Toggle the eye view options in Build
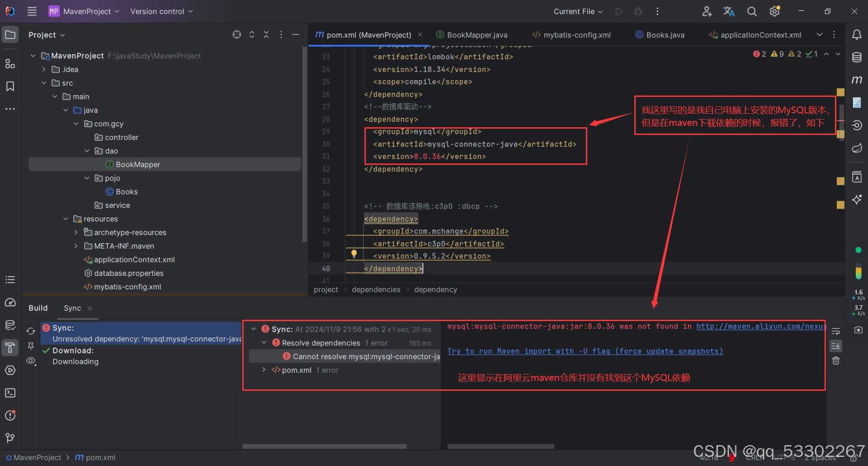This screenshot has height=466, width=868. tap(31, 361)
